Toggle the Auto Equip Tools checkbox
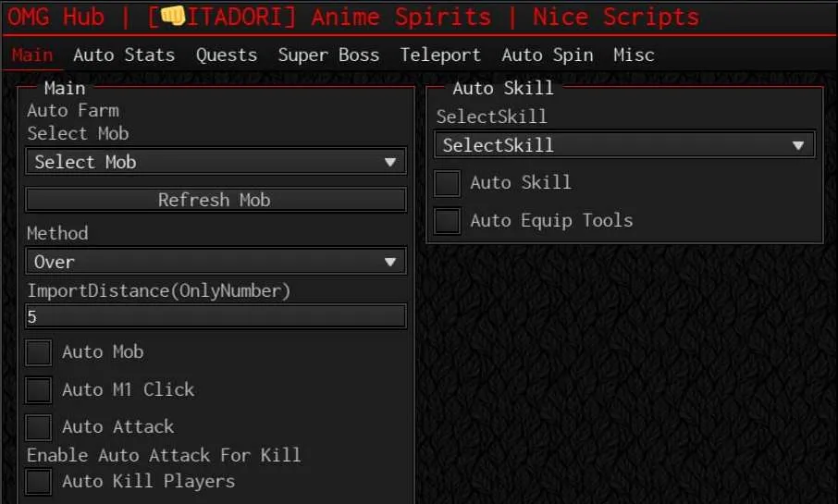Screen dimensions: 838x504 coord(448,221)
